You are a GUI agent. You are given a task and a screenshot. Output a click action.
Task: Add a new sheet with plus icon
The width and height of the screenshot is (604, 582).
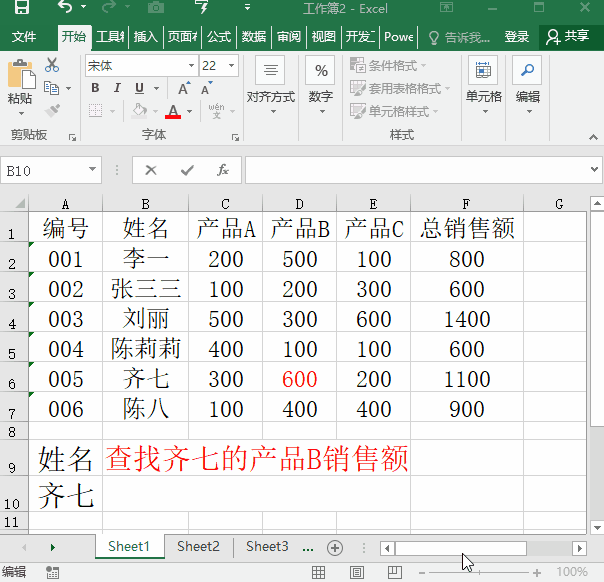coord(335,547)
